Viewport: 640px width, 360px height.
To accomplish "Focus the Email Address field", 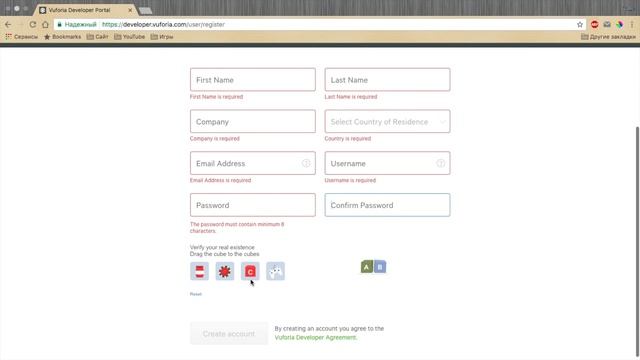I will tap(253, 163).
